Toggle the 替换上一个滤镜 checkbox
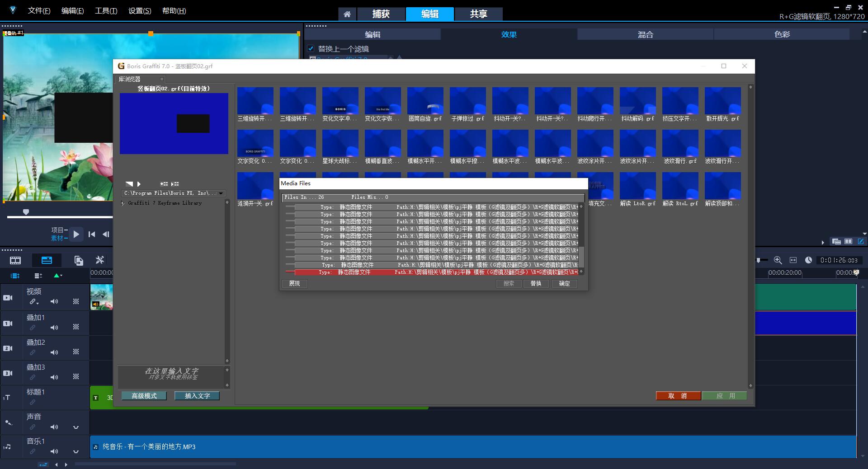This screenshot has width=868, height=469. click(311, 48)
